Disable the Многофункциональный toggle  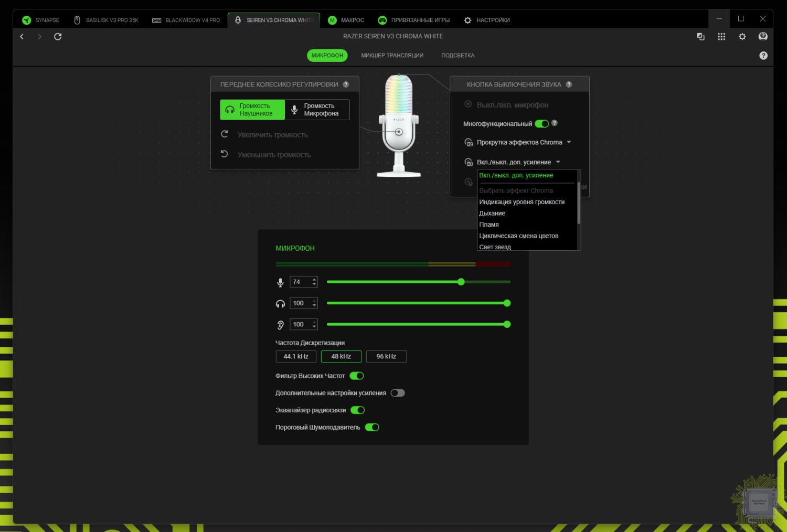click(541, 124)
